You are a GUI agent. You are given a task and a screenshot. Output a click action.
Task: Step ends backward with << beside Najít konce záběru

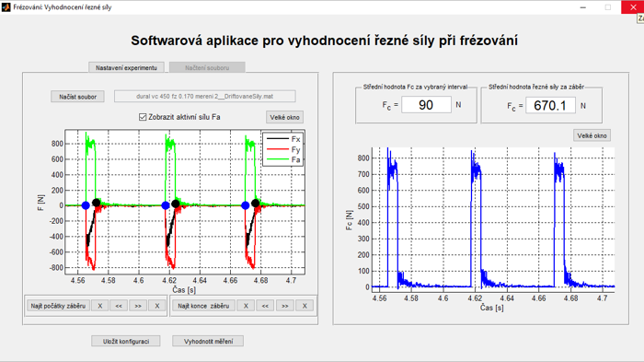[x=265, y=306]
